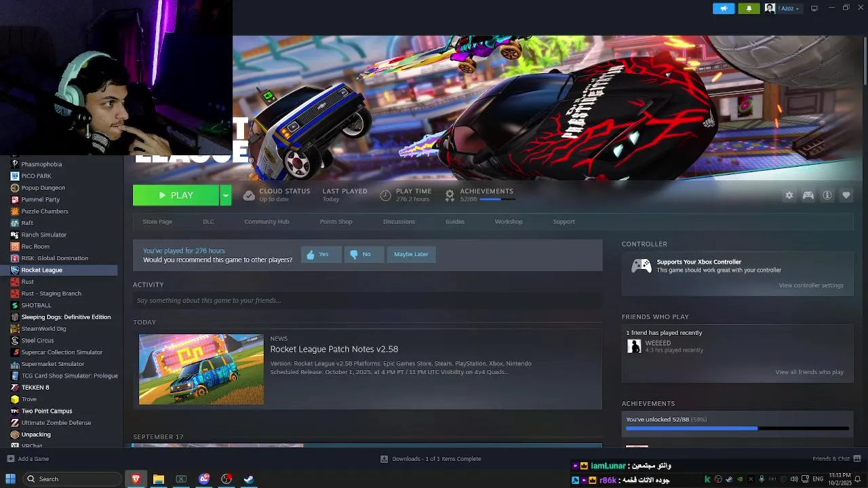Open View all friends who play link
This screenshot has width=868, height=488.
click(810, 372)
